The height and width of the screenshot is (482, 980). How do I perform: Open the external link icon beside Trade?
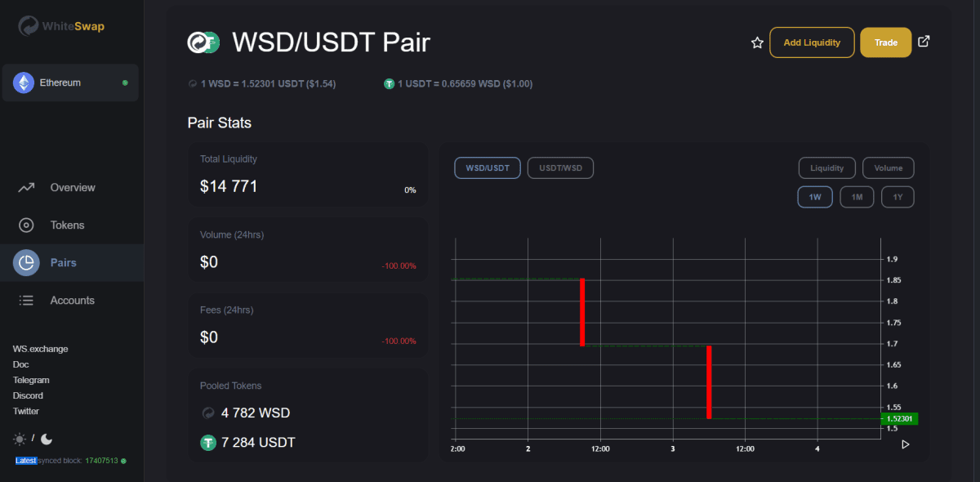click(924, 42)
